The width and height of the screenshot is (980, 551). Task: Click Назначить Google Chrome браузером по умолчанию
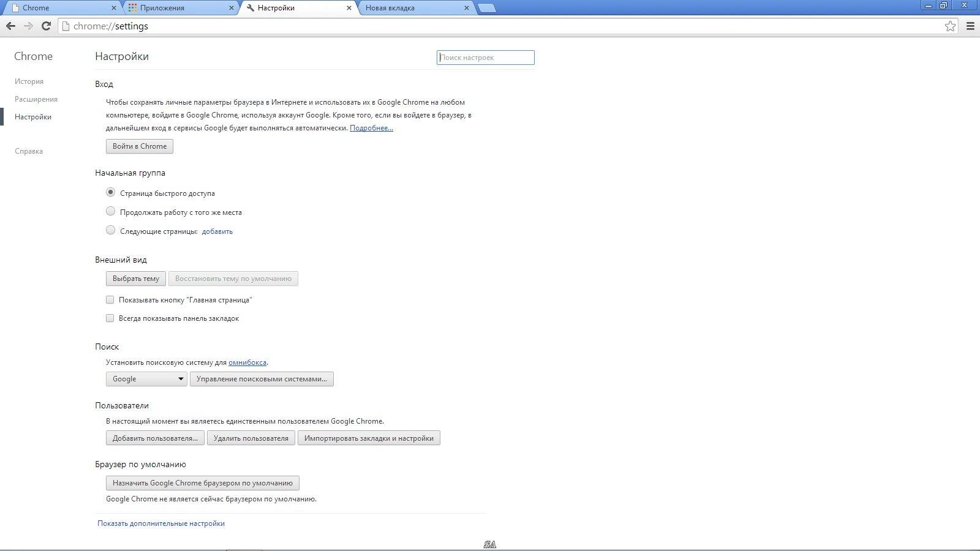pos(203,483)
